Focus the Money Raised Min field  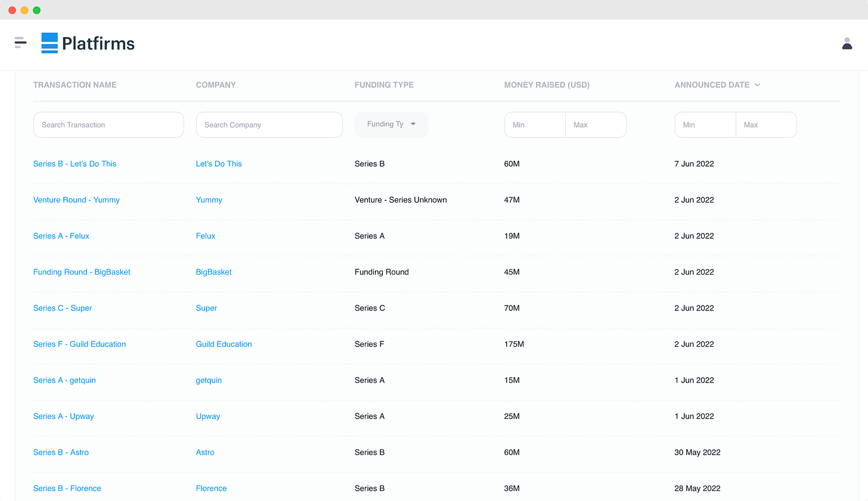point(535,125)
